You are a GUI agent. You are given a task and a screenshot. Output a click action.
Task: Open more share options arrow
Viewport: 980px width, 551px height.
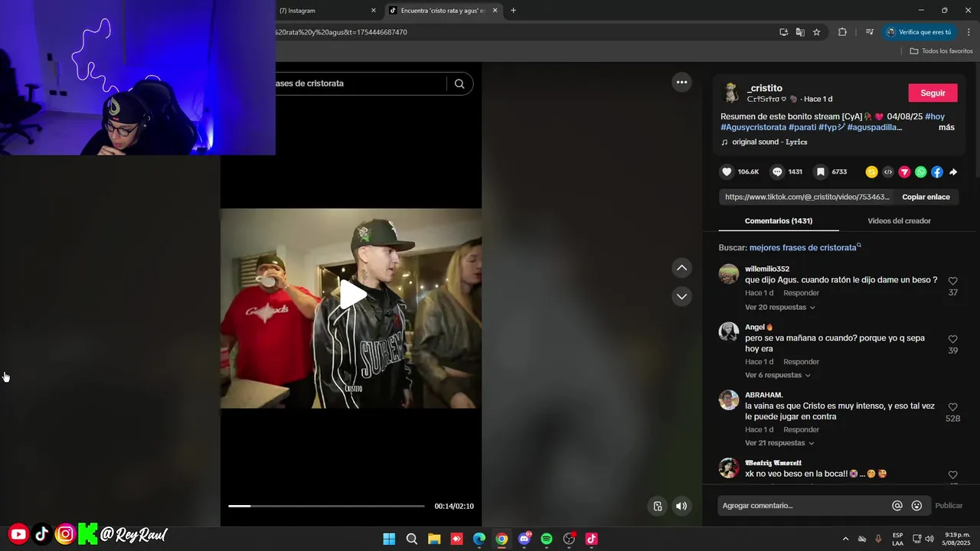click(x=953, y=172)
